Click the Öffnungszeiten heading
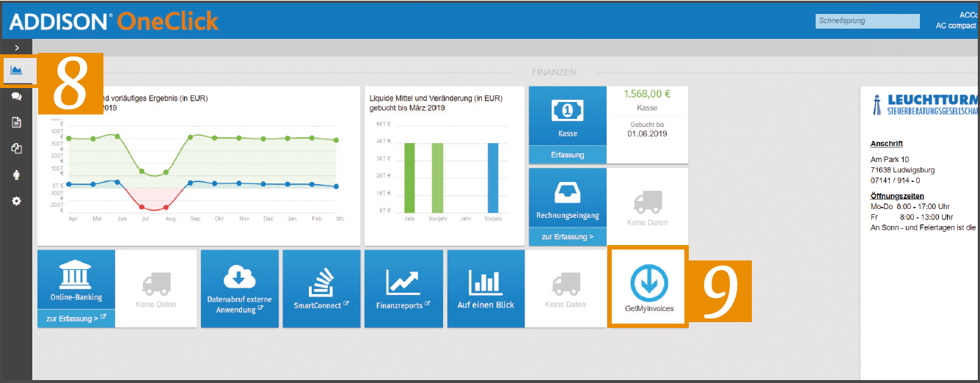The width and height of the screenshot is (980, 383). point(897,196)
